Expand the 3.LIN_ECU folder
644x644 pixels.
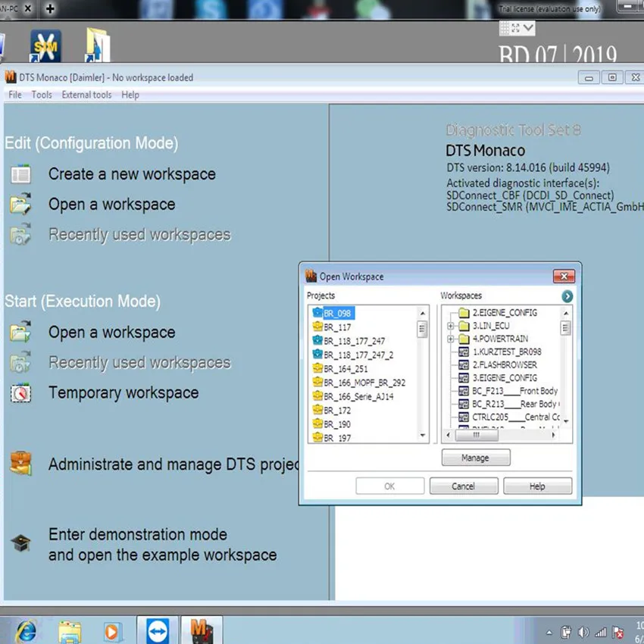point(451,326)
